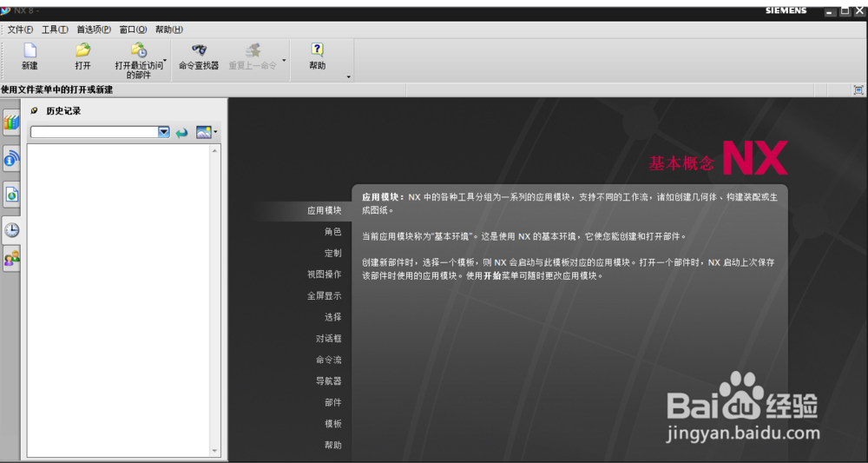Expand the history filter combo box
868x463 pixels.
pos(164,132)
